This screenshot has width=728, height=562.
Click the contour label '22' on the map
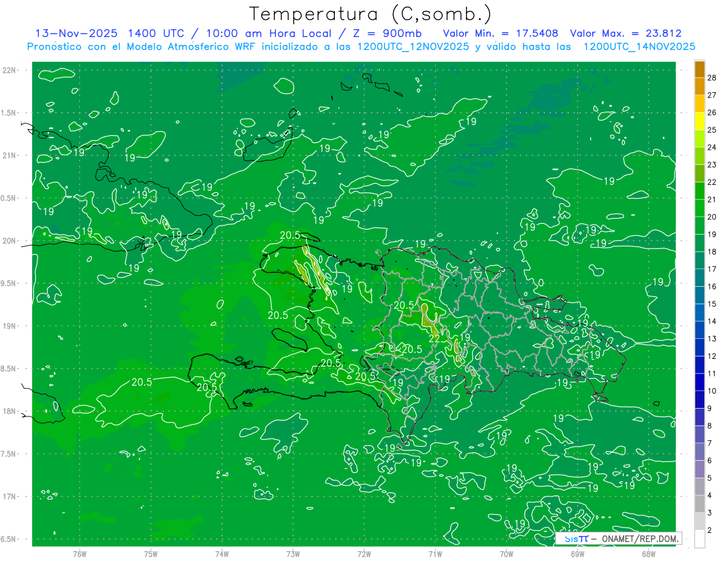pos(433,339)
